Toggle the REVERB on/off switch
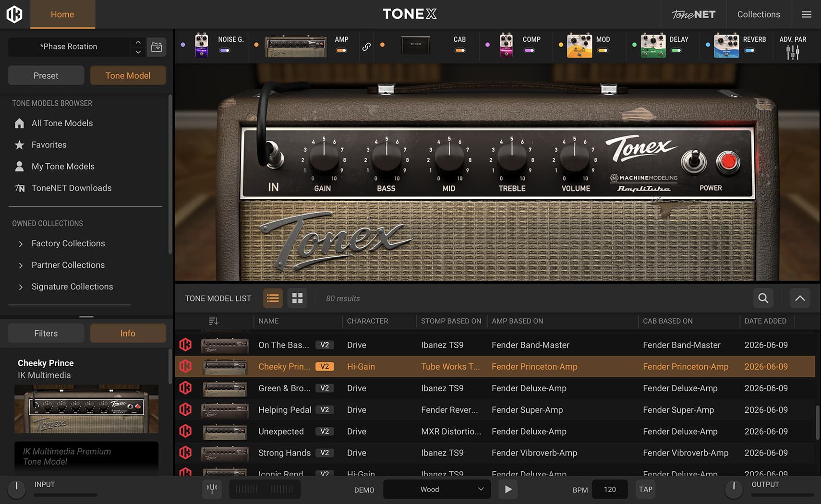Screen dimensions: 821x504 pos(750,50)
